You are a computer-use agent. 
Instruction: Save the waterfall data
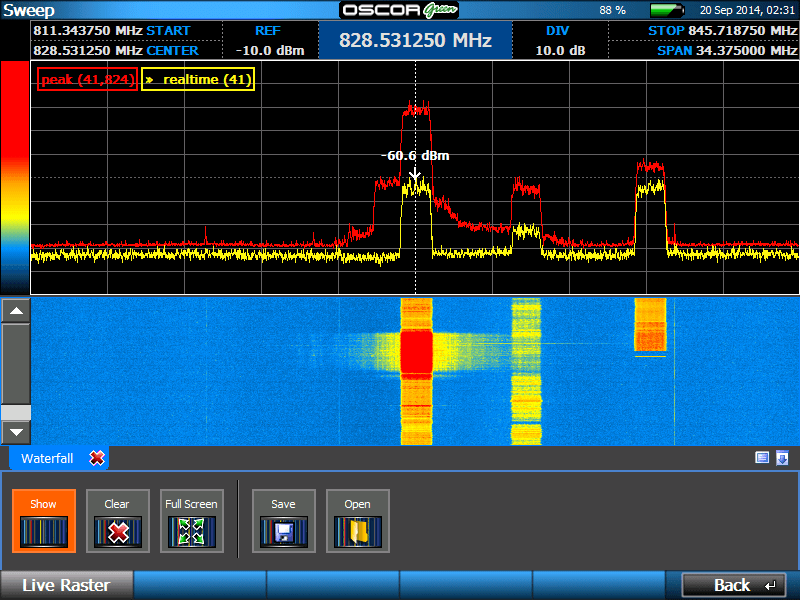[x=283, y=520]
